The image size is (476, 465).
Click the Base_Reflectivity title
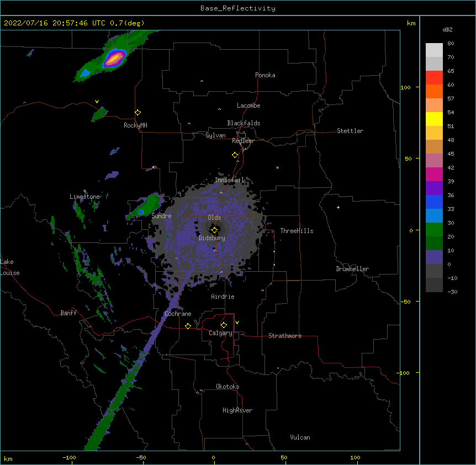(x=238, y=8)
